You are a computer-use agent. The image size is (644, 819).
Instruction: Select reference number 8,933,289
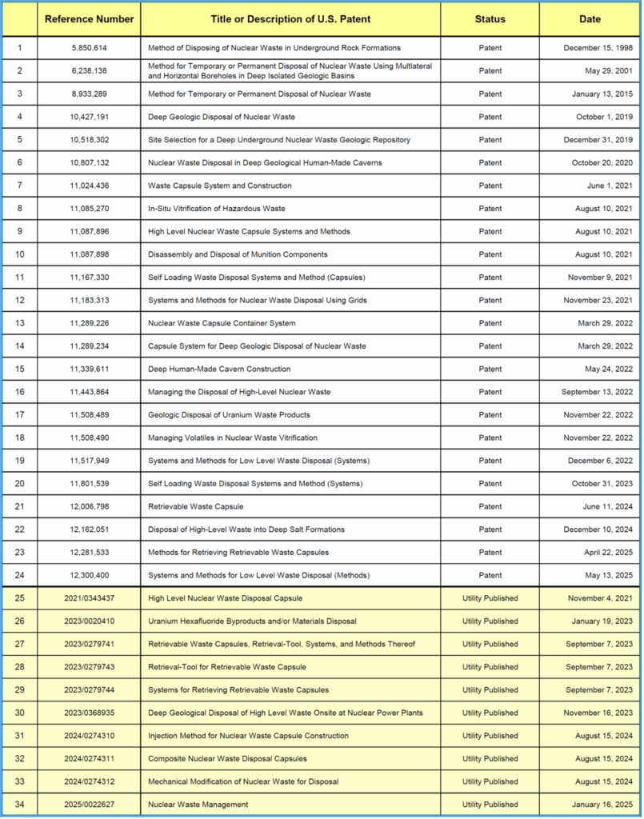pyautogui.click(x=90, y=94)
